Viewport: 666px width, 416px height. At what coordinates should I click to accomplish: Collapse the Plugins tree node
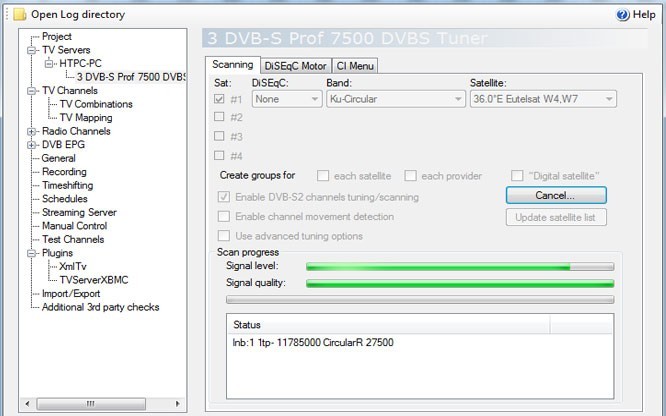point(32,253)
